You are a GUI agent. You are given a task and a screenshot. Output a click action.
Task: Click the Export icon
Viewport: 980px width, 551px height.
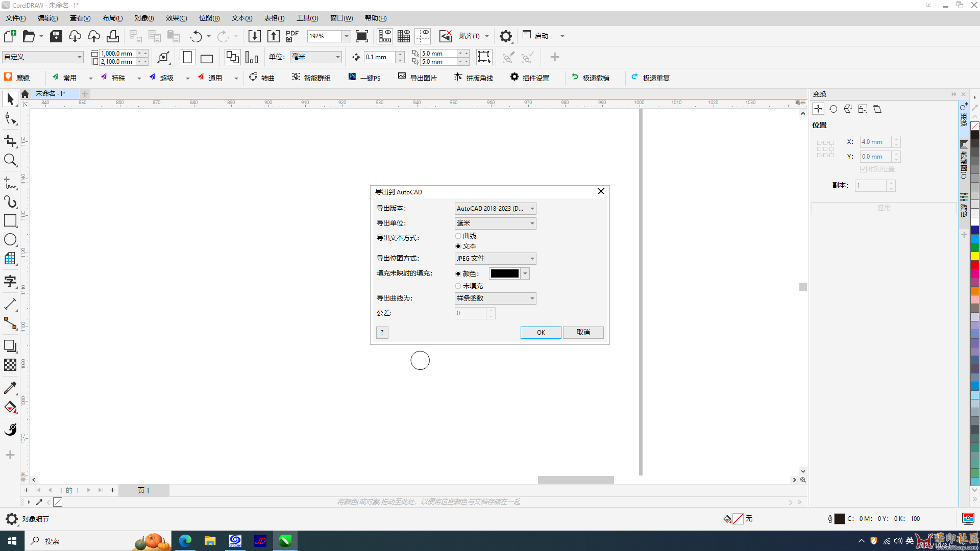[x=274, y=36]
